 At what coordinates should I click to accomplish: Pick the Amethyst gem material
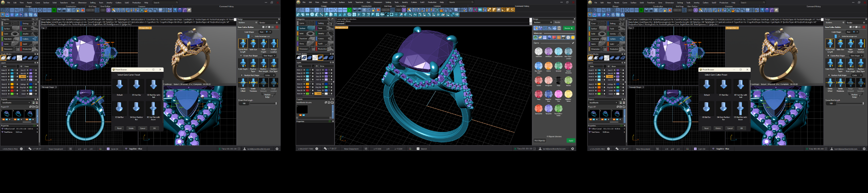click(548, 51)
